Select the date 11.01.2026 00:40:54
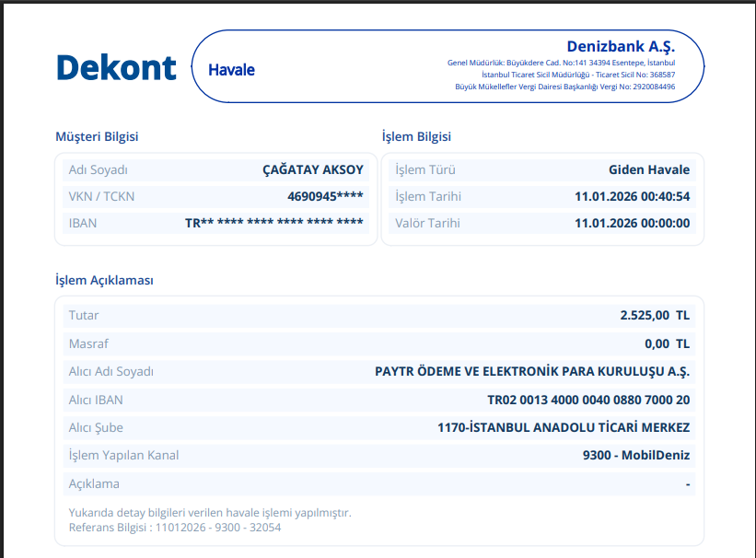 632,196
